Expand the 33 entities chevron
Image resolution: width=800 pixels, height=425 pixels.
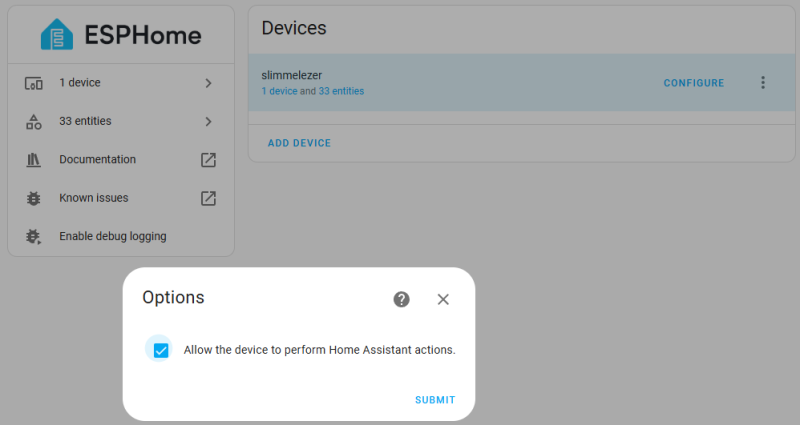(208, 122)
